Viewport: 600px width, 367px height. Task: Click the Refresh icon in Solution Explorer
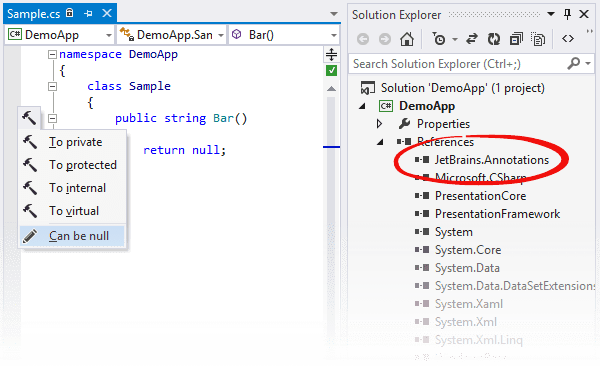494,39
